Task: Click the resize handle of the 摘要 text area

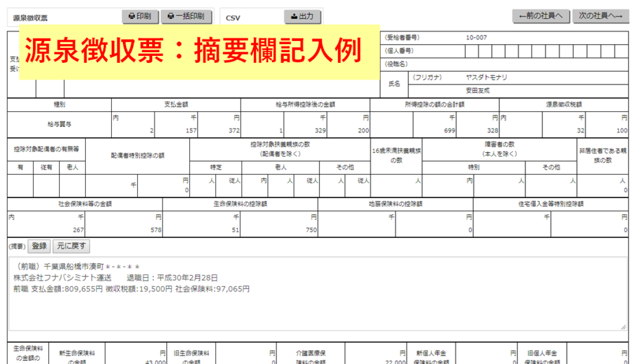Action: pos(622,326)
